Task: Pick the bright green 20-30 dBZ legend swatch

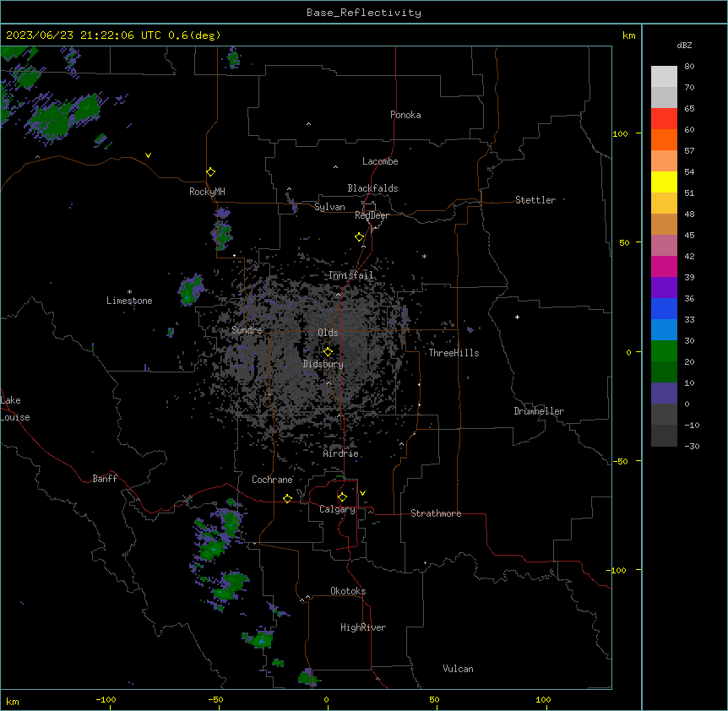Action: 664,351
